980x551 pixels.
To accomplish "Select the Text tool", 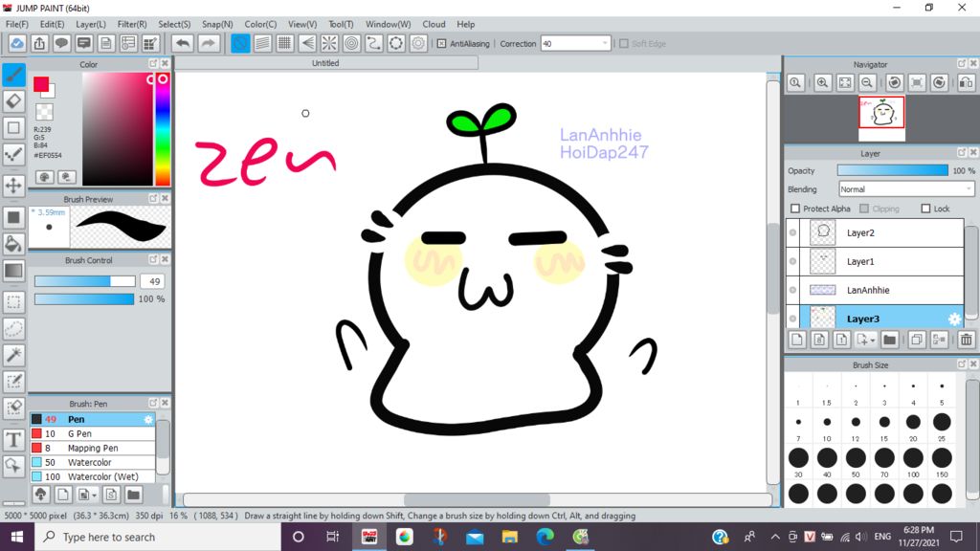I will coord(13,440).
